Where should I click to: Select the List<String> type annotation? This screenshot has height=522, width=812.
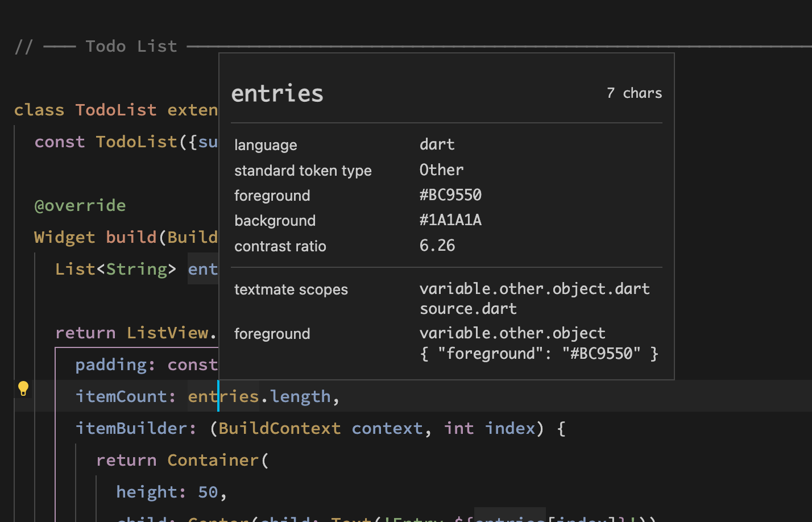click(114, 268)
